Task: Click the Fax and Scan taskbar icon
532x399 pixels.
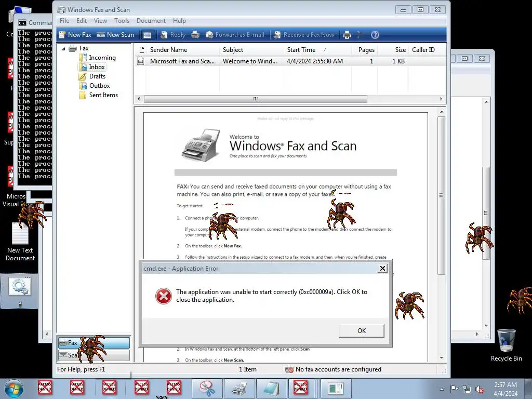Action: [x=239, y=389]
